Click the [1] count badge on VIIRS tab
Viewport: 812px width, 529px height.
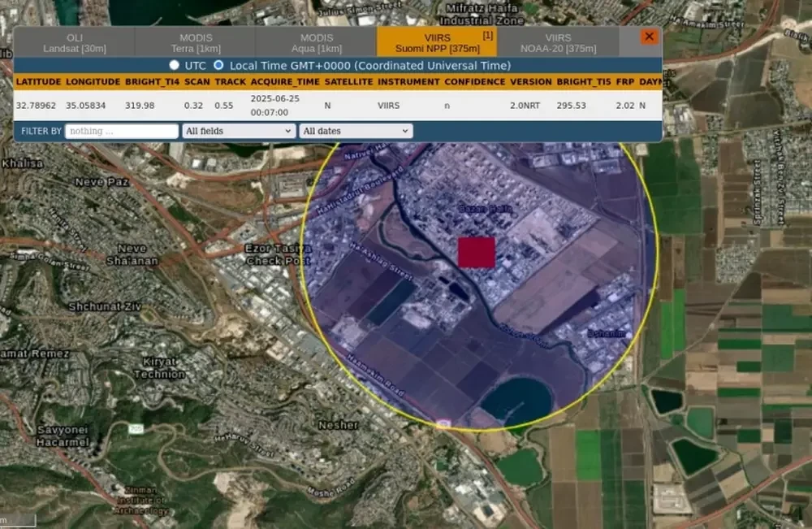point(487,35)
